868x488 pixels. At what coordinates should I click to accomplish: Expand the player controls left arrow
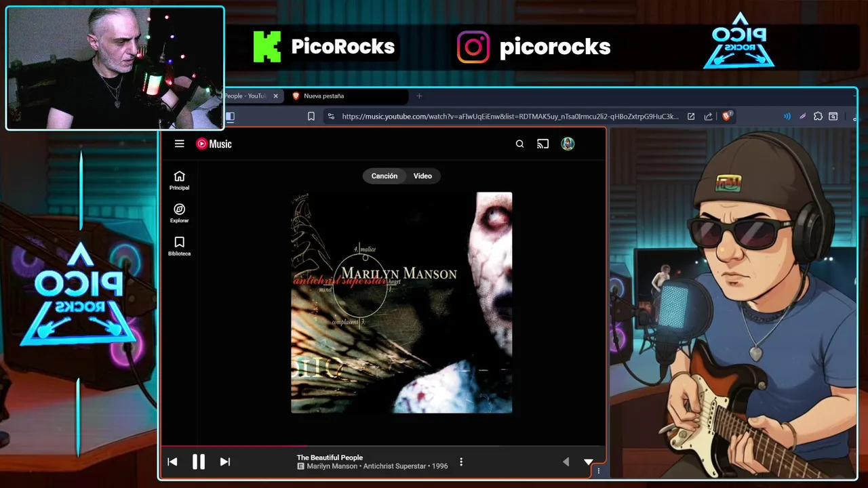566,462
